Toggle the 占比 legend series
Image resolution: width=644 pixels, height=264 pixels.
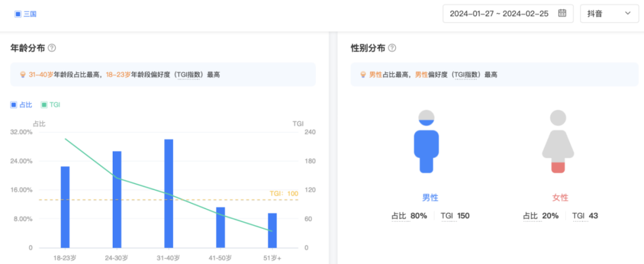pyautogui.click(x=21, y=105)
